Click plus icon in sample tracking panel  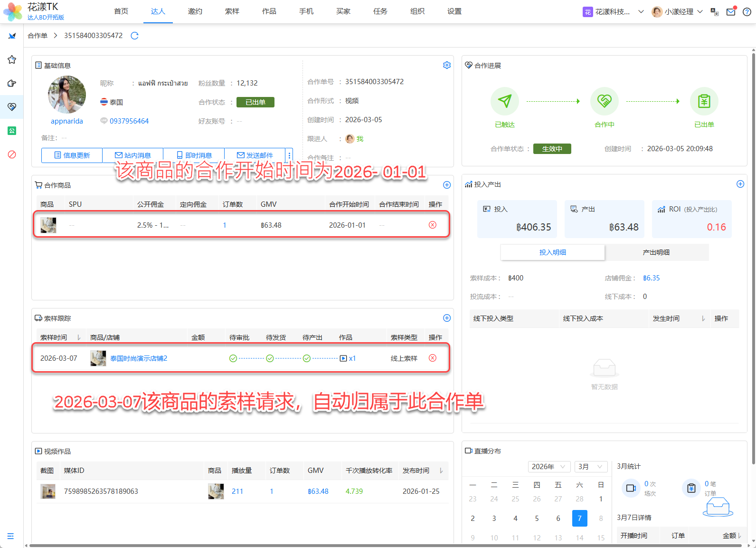(x=446, y=318)
